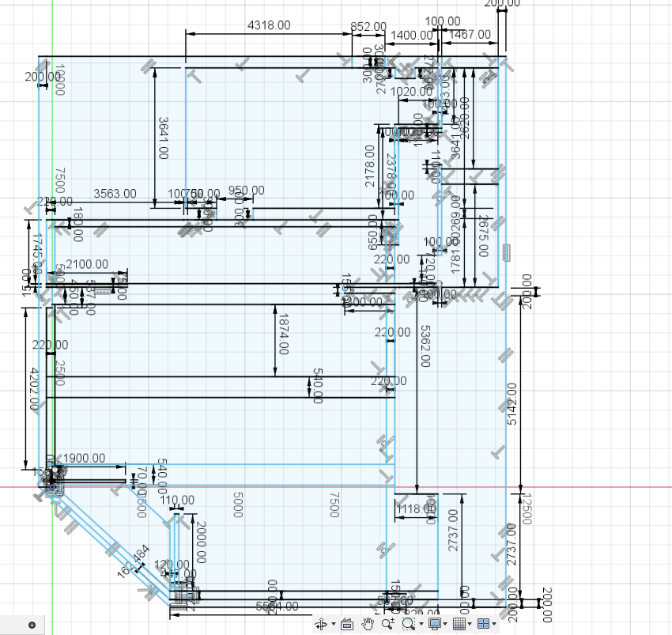Select the 2000.00 vertical dimension
Screen dimensions: 672x635
[x=201, y=542]
